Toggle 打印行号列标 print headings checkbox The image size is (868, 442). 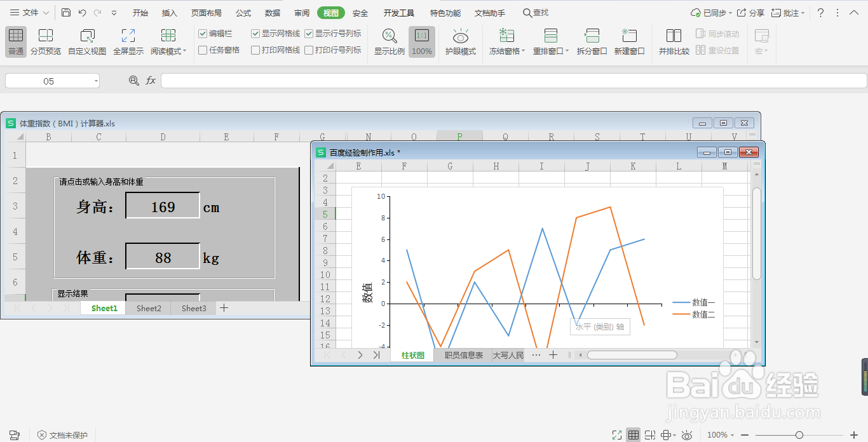coord(309,50)
